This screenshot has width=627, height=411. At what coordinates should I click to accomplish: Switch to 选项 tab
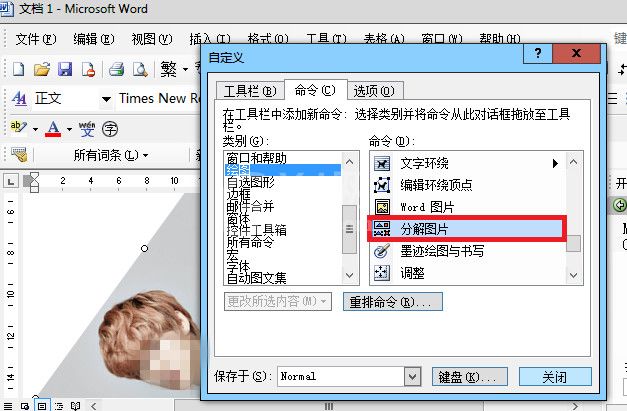[374, 91]
